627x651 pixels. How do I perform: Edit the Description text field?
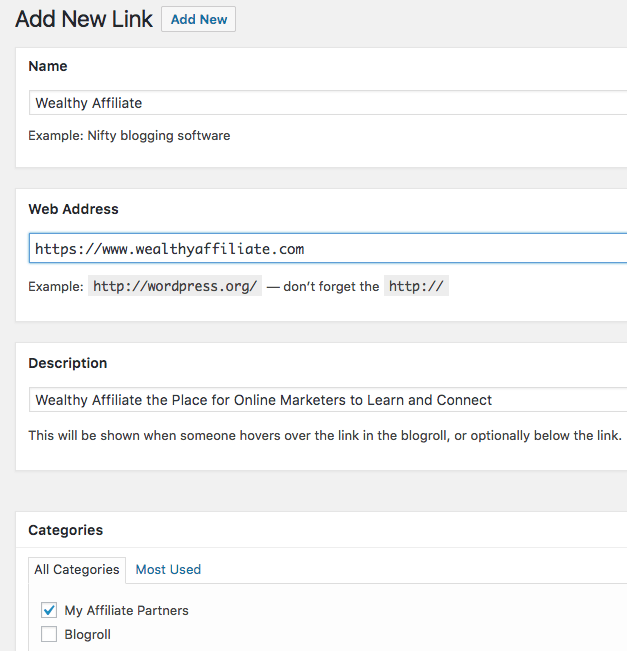click(x=328, y=399)
